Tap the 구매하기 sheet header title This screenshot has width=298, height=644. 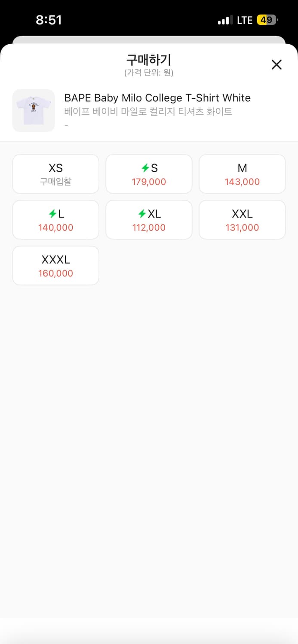point(149,59)
